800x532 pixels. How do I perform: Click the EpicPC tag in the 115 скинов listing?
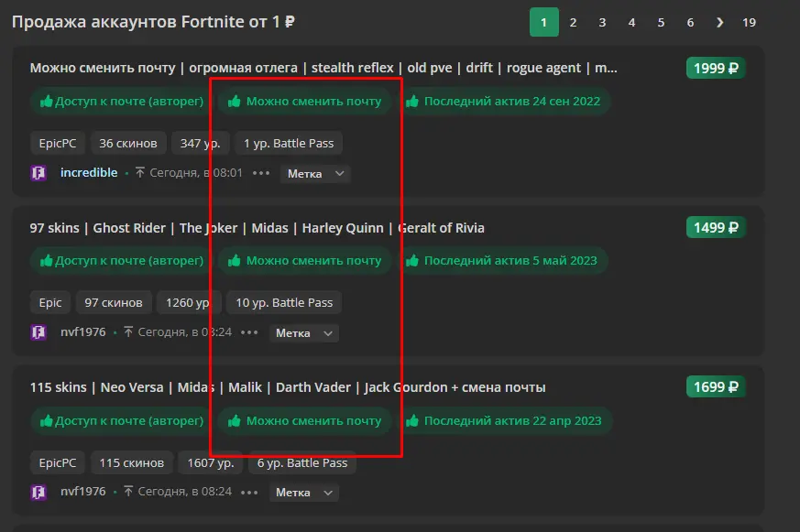click(58, 462)
